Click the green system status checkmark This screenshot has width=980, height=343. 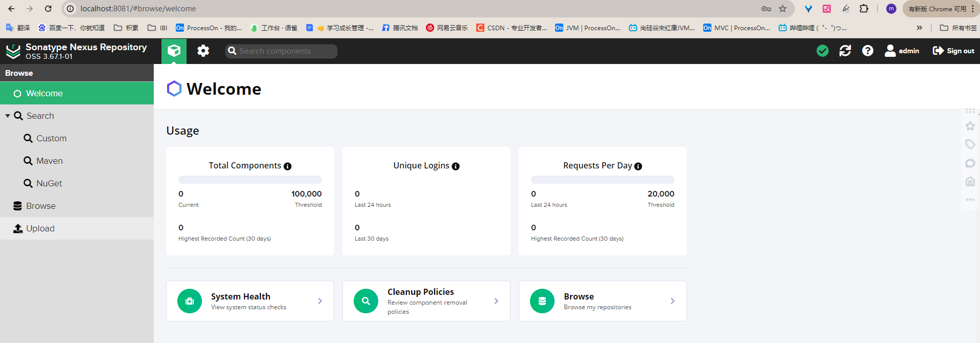pos(822,51)
